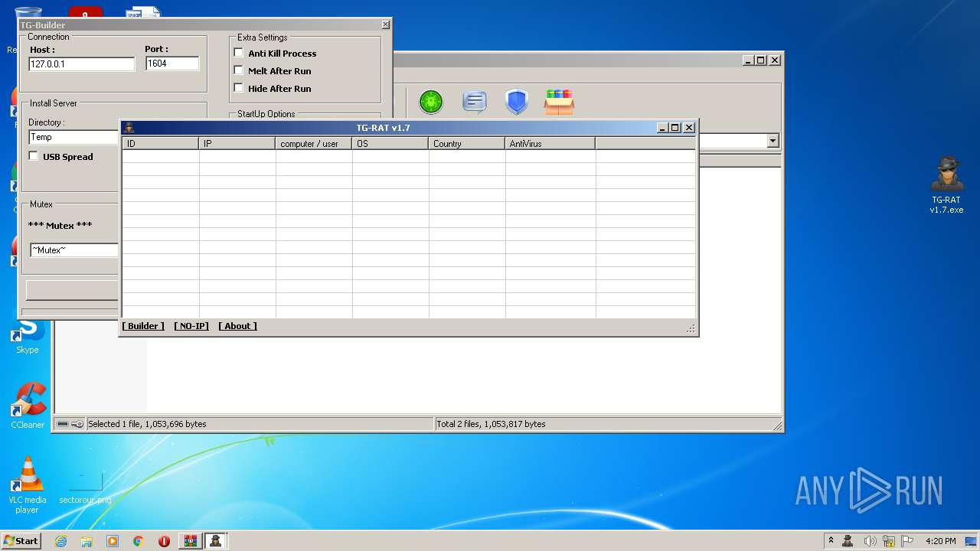The height and width of the screenshot is (551, 980).
Task: Click the colorful archive box toolbar icon
Action: coord(559,102)
